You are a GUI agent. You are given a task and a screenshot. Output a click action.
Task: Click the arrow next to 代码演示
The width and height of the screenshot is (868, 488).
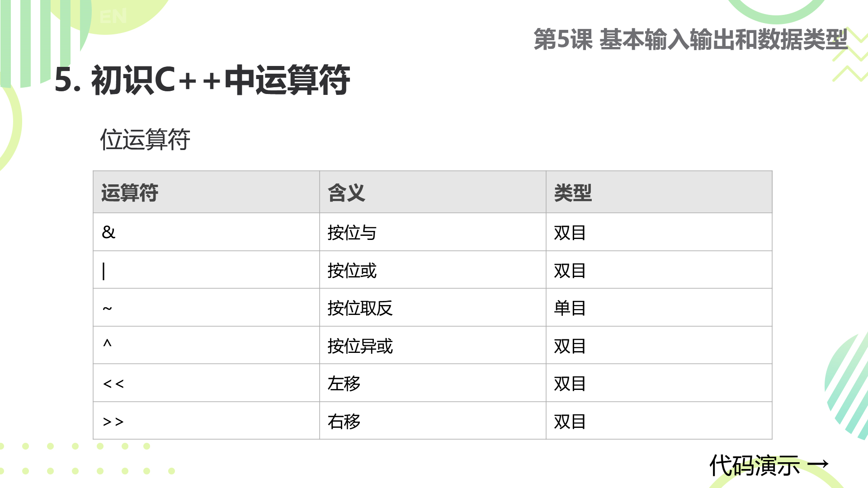[x=818, y=464]
